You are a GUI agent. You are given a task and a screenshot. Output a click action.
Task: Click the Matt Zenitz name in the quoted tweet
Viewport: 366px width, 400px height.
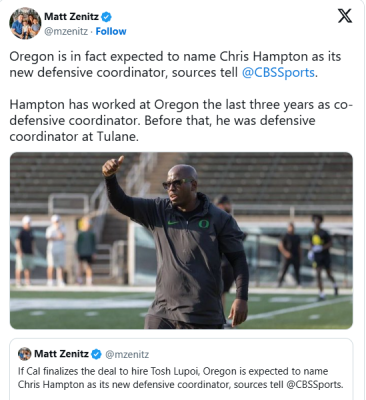click(x=61, y=354)
